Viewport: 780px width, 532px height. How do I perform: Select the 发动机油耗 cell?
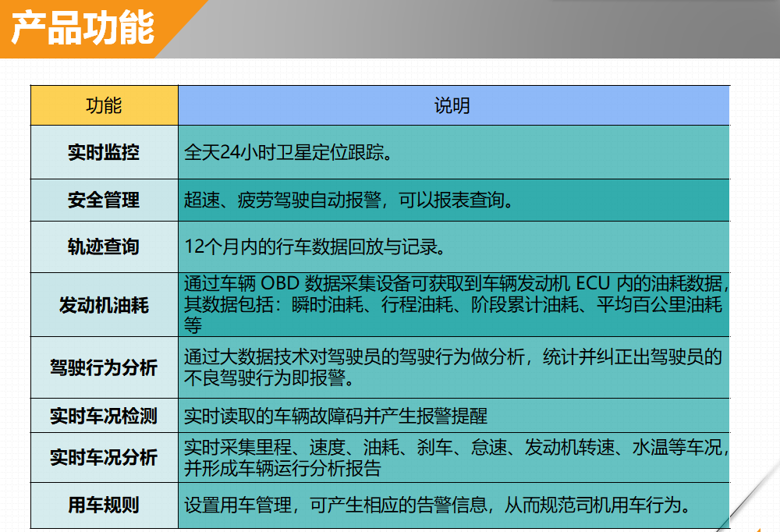pyautogui.click(x=105, y=304)
